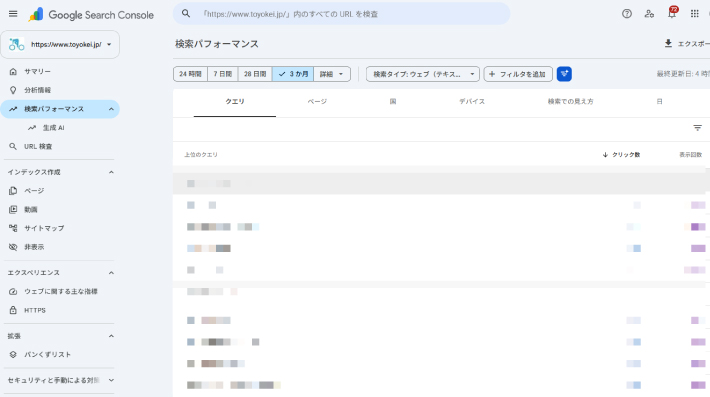Select the 3 か月 date range
The height and width of the screenshot is (397, 710).
click(x=293, y=74)
